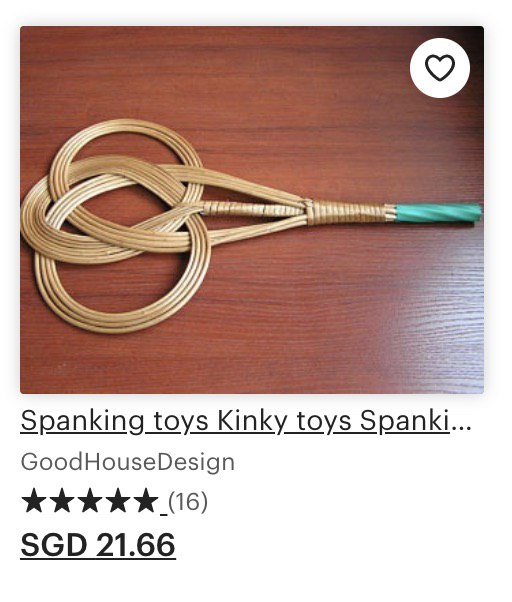Screen dimensions: 512x602
Task: Visit the GoodHouseDesign shop name
Action: click(127, 462)
